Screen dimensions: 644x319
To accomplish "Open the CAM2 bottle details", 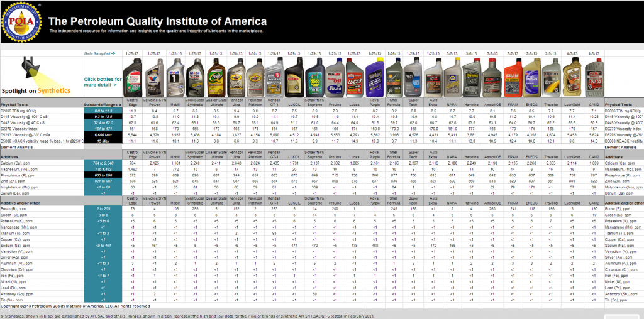I will (x=593, y=77).
